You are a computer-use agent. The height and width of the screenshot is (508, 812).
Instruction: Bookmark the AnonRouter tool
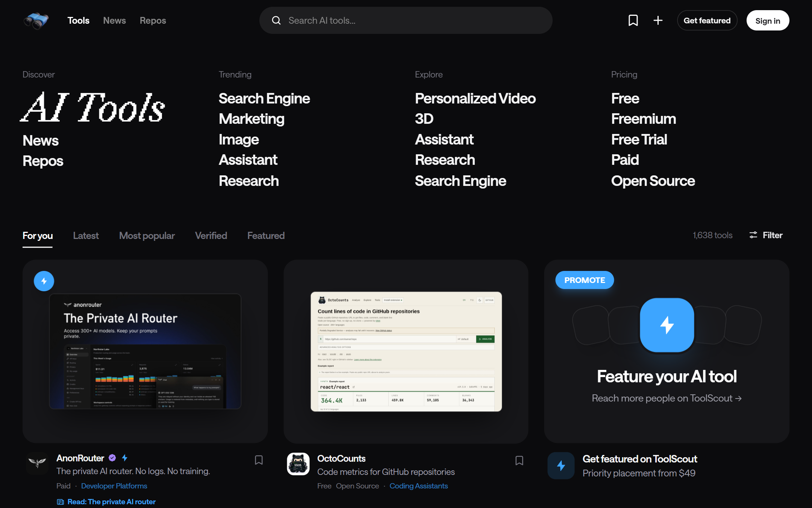(x=259, y=460)
